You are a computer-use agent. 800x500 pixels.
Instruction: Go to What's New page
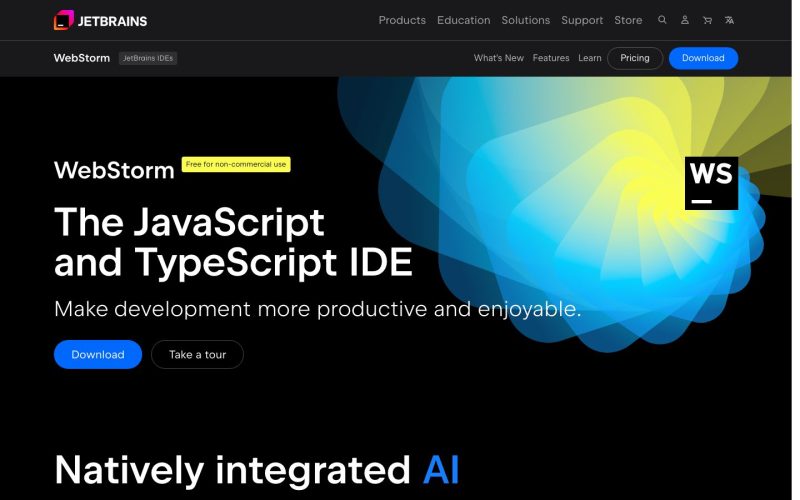(498, 58)
